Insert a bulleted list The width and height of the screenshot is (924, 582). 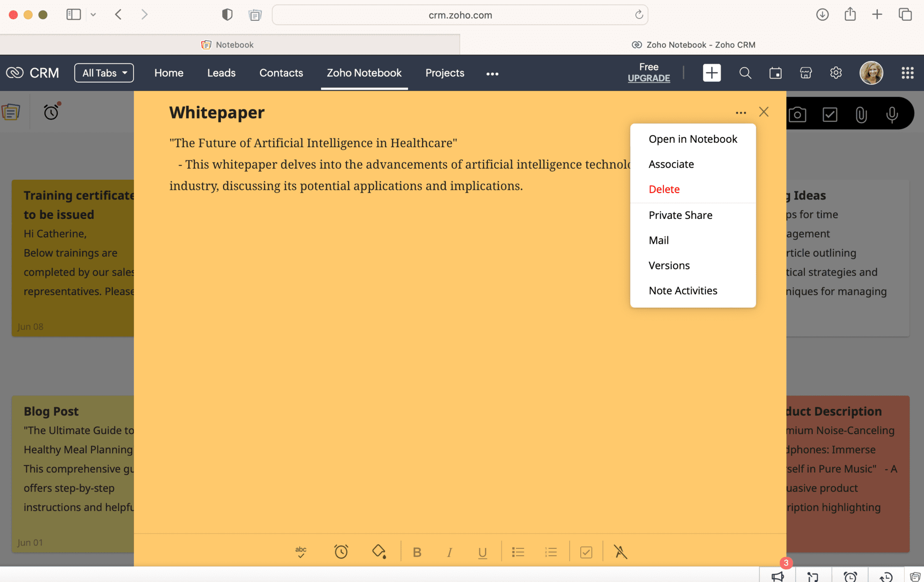[518, 552]
